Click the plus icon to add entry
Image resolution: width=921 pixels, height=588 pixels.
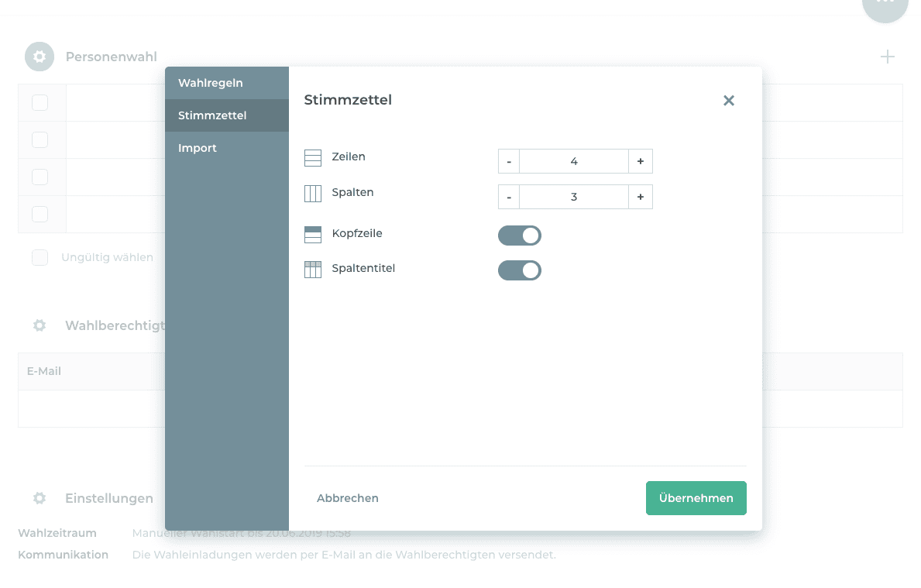pos(887,57)
